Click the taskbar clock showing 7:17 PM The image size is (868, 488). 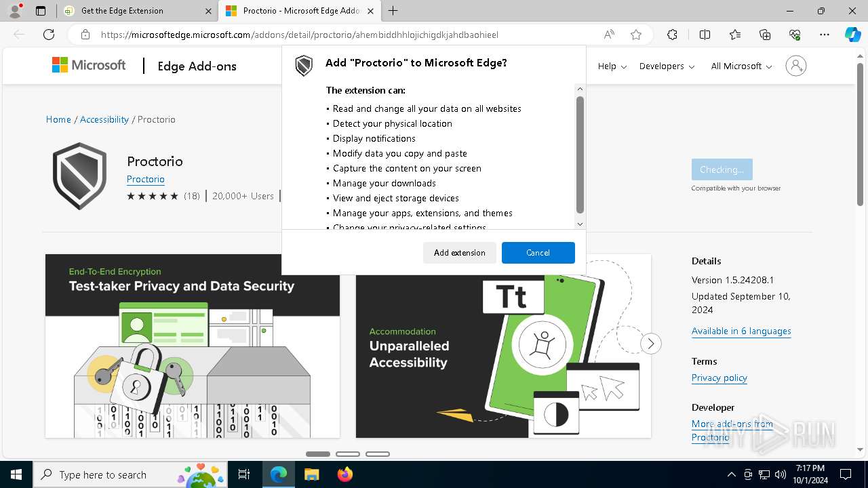click(x=810, y=474)
